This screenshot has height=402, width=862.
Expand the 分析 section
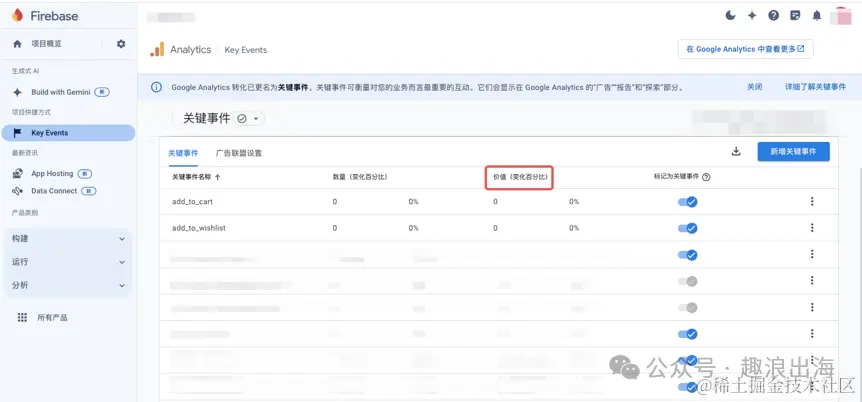coord(69,285)
